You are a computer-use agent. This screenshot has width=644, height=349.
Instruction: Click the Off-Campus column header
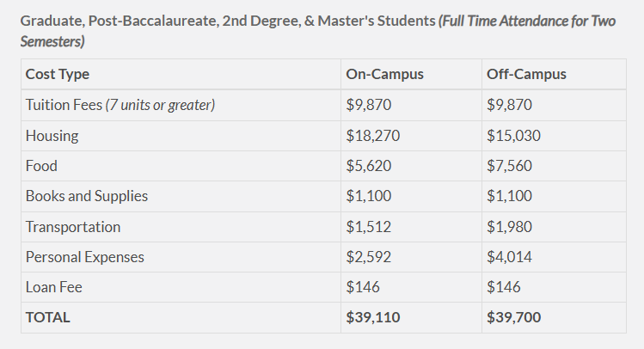(x=526, y=75)
